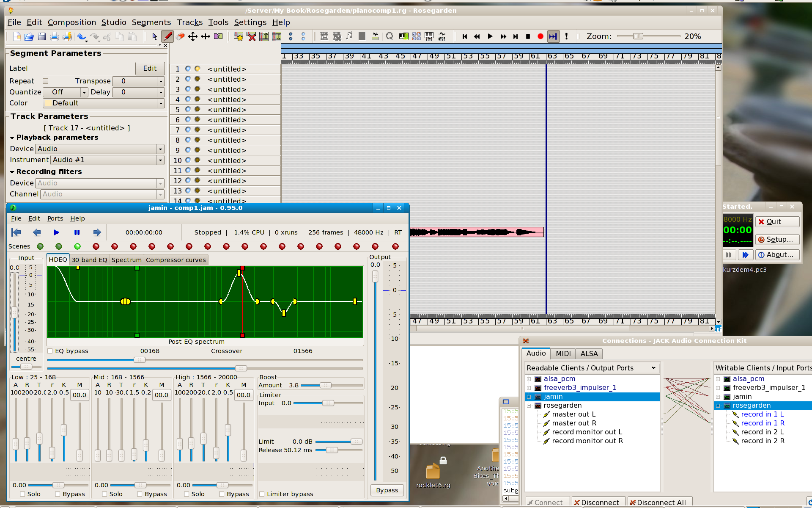Click the undo arrow in Rosegarden toolbar
812x508 pixels.
pos(81,37)
